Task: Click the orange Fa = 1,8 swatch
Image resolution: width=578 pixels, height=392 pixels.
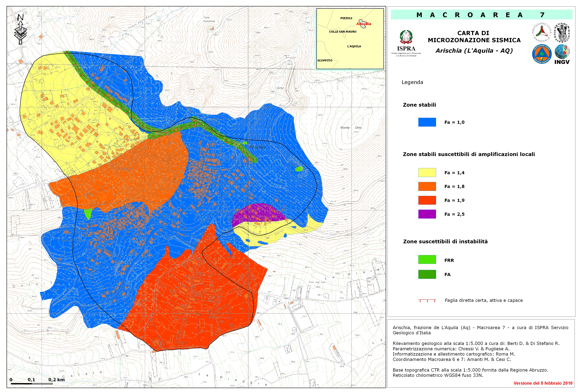Action: [x=427, y=186]
